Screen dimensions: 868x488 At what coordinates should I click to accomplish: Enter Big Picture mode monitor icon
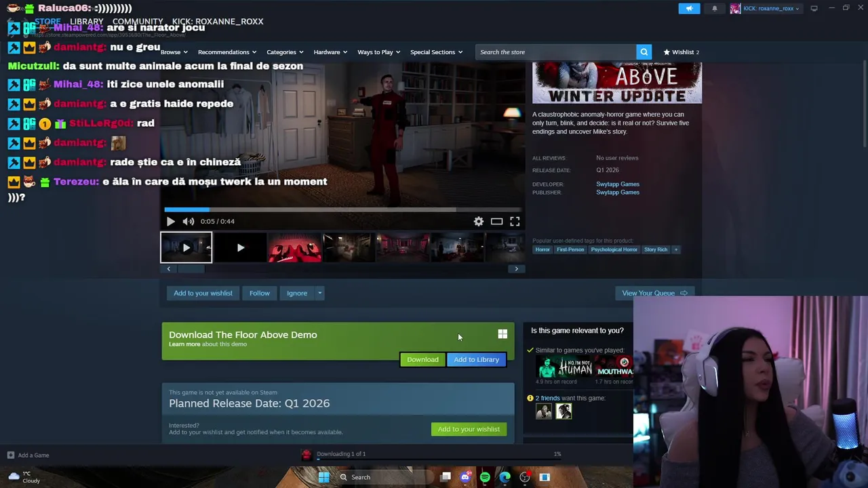[814, 8]
